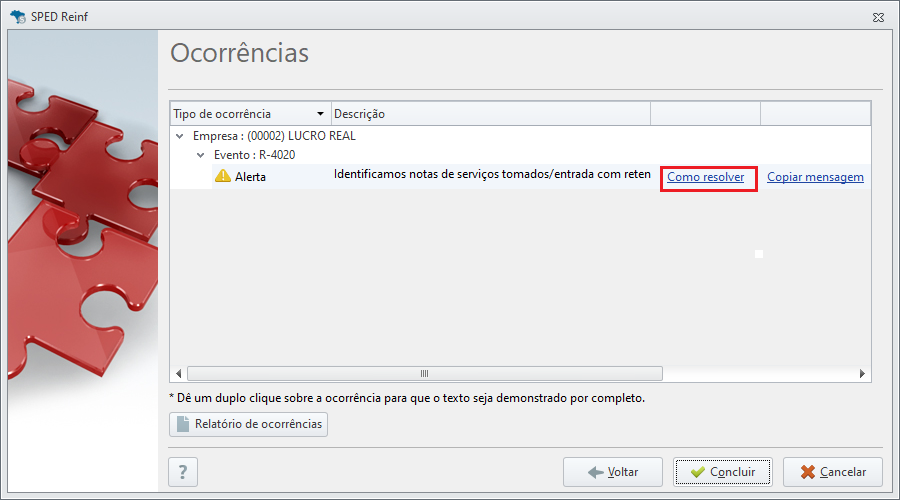Open the Como resolver link
This screenshot has height=500, width=900.
click(705, 177)
